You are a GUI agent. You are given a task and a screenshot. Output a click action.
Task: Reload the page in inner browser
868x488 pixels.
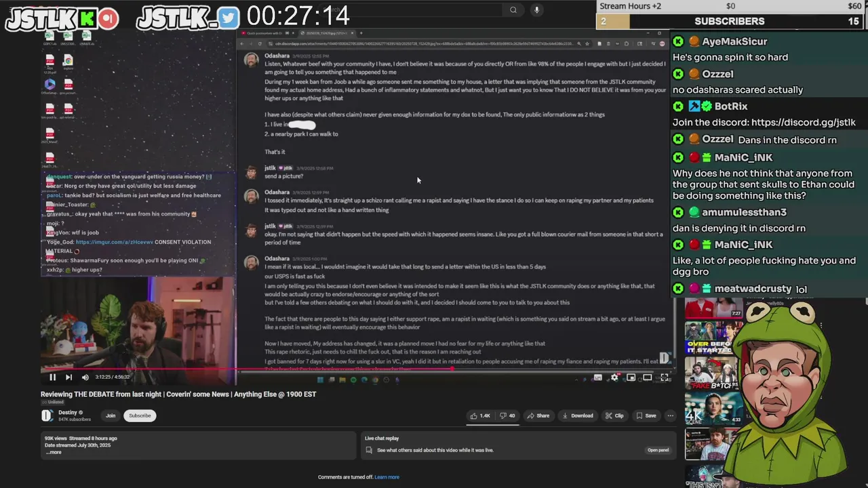(x=260, y=43)
